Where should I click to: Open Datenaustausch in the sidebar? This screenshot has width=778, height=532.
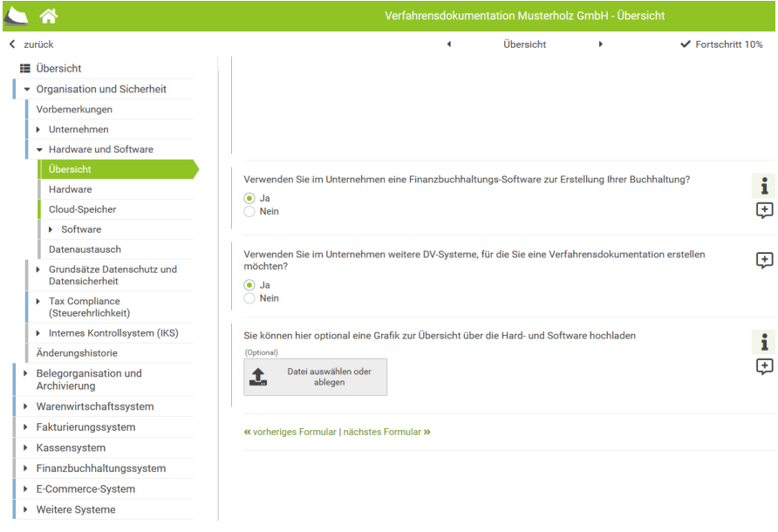[x=85, y=249]
